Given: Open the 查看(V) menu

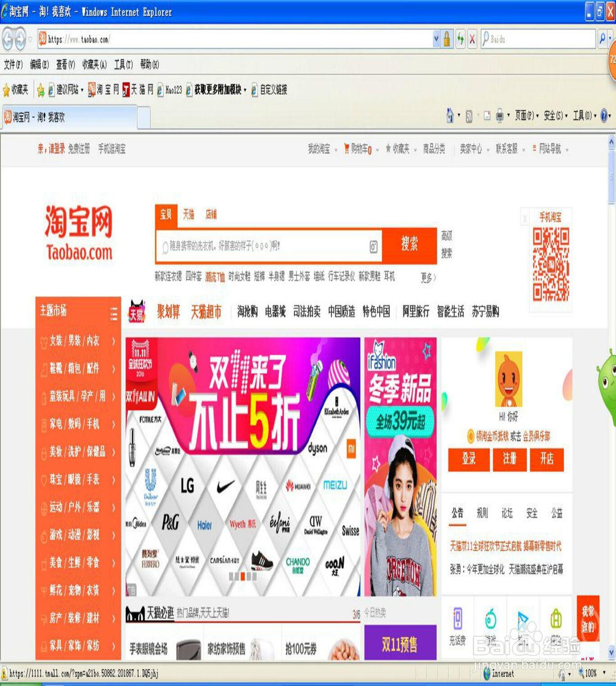Looking at the screenshot, I should 66,65.
